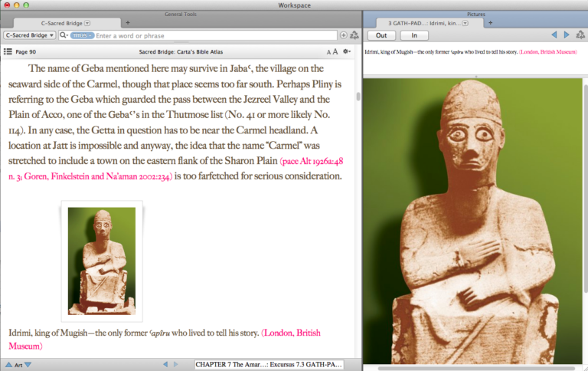Open the gear display settings menu
This screenshot has width=588, height=371.
347,51
